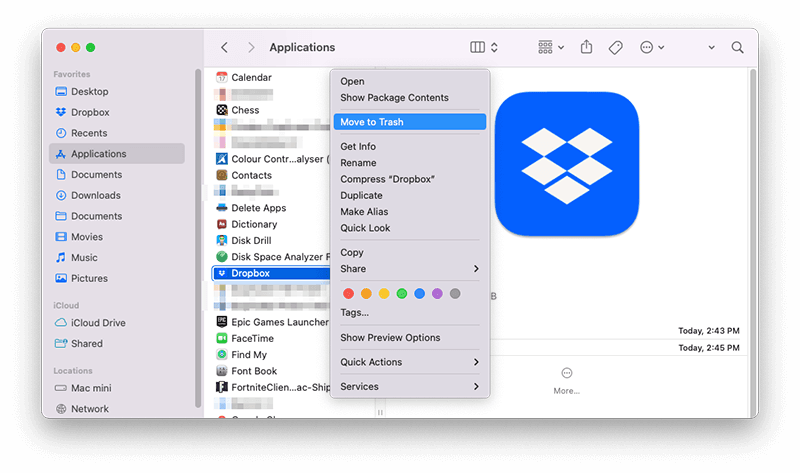Screen dimensions: 800x473
Task: Open the ellipsis action menu in toolbar
Action: pyautogui.click(x=652, y=47)
